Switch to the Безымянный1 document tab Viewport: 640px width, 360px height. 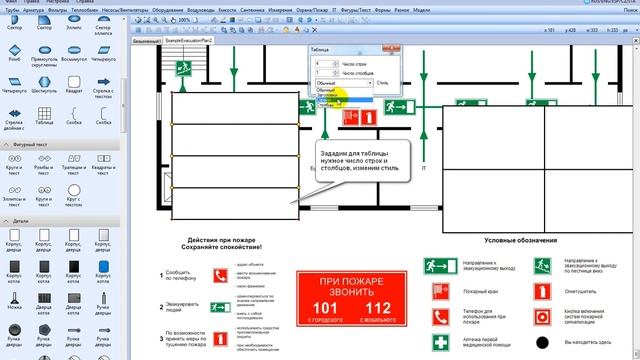tap(147, 41)
